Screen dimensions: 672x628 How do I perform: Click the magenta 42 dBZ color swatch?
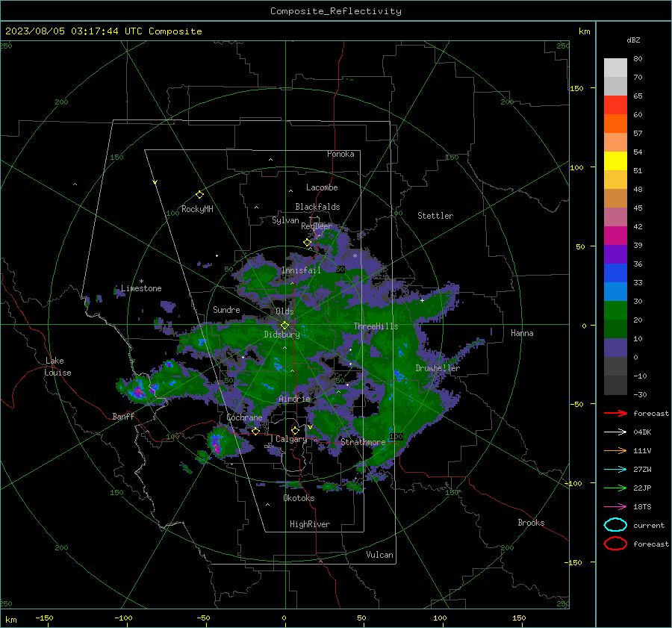pos(615,235)
